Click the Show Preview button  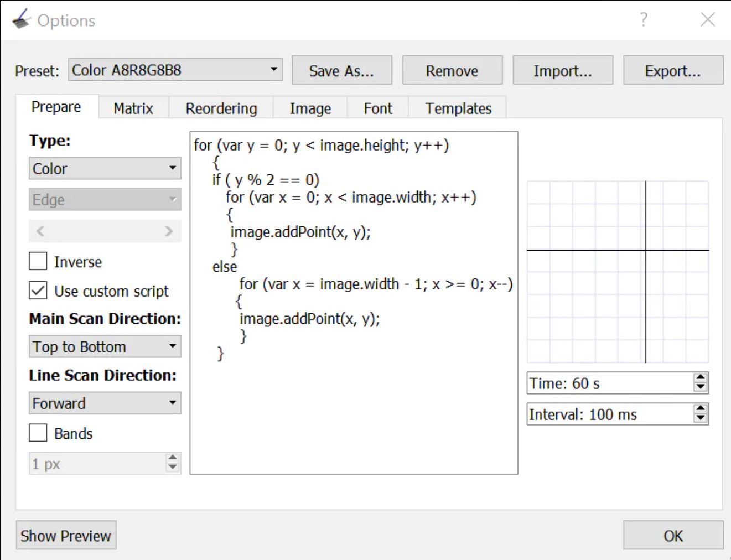coord(65,535)
